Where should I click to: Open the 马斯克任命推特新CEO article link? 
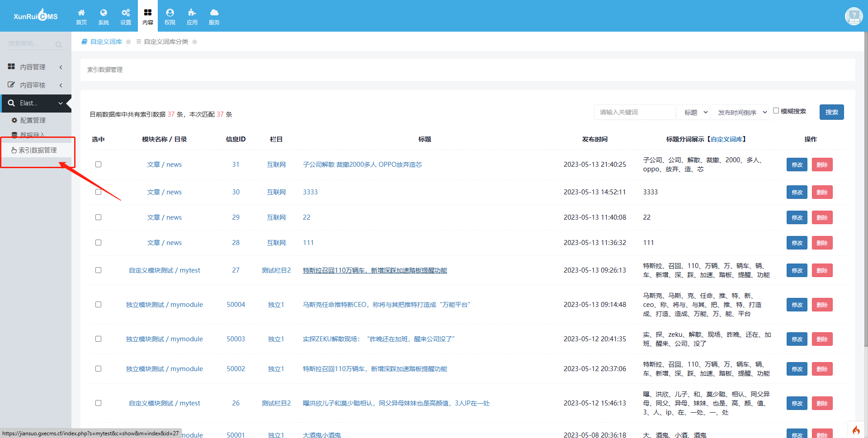[387, 305]
